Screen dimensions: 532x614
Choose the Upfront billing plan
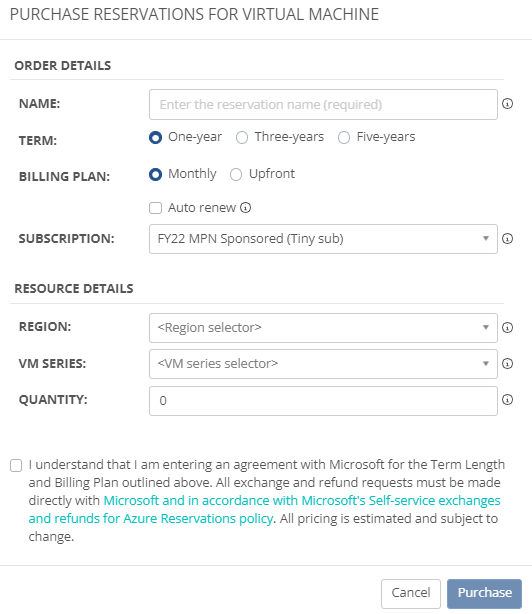(236, 174)
